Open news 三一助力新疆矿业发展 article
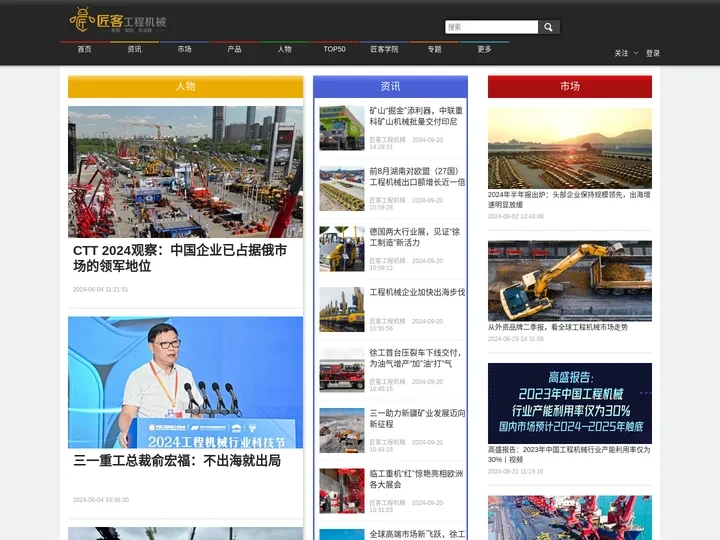The image size is (720, 540). pos(417,419)
